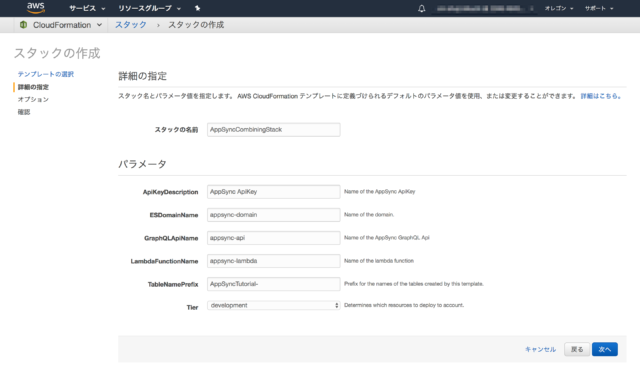Screen dimensions: 640x366
Task: Open the サービス services menu
Action: pyautogui.click(x=87, y=8)
